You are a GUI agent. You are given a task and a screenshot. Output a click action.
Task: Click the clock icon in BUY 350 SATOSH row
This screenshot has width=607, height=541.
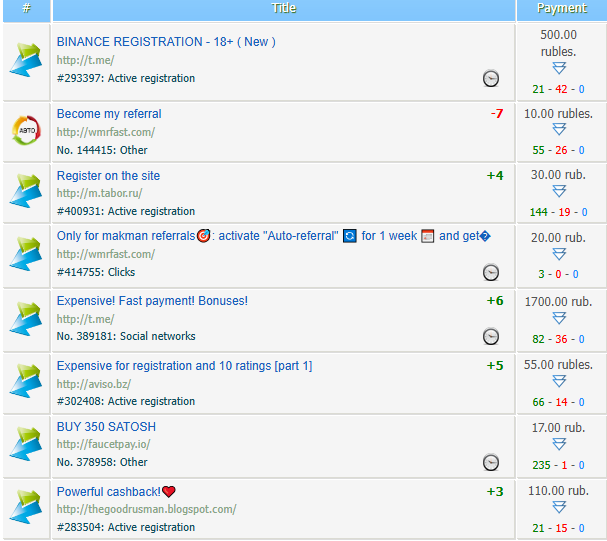pyautogui.click(x=490, y=462)
